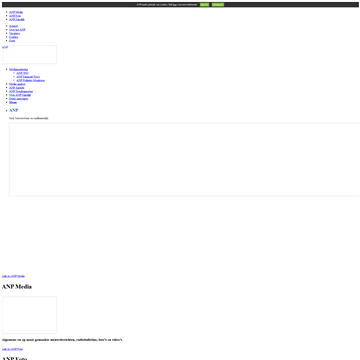Image resolution: width=360 pixels, height=360 pixels.
Task: Open the ANP Foto link in top list
Action: [15, 16]
